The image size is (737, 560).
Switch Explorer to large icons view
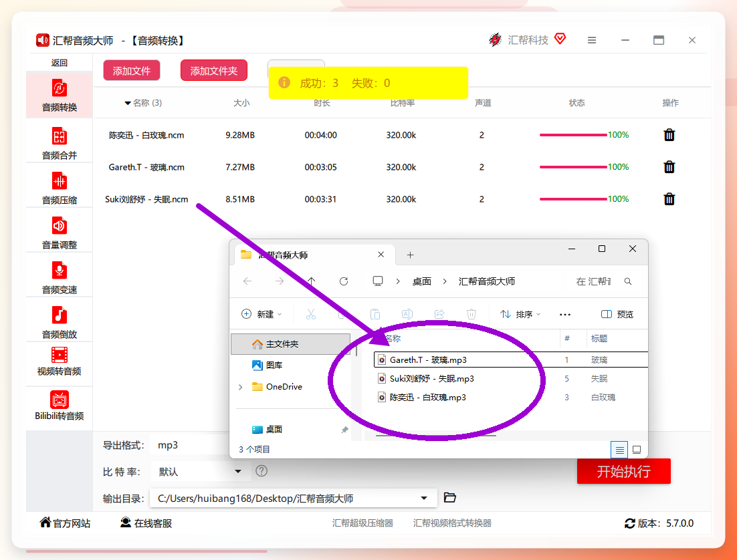[x=637, y=450]
